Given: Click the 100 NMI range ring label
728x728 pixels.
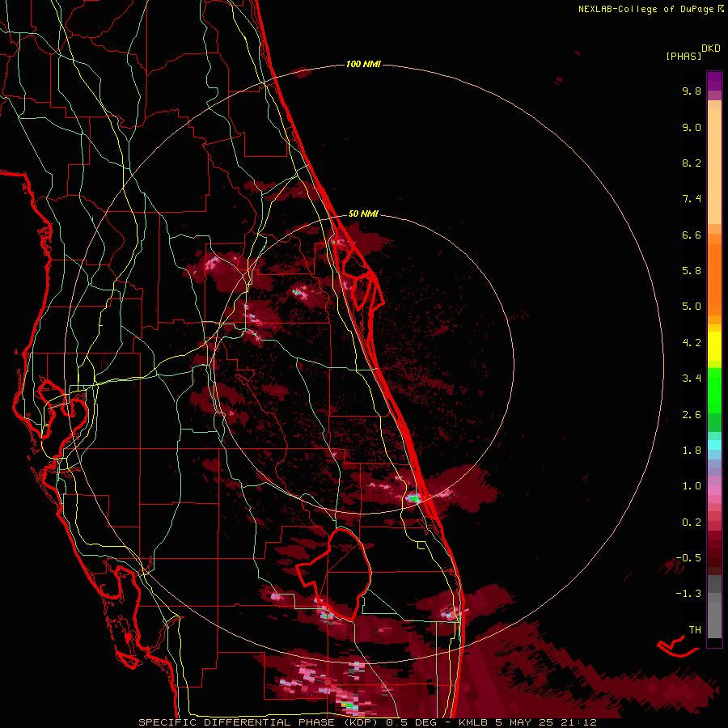Looking at the screenshot, I should tap(363, 64).
